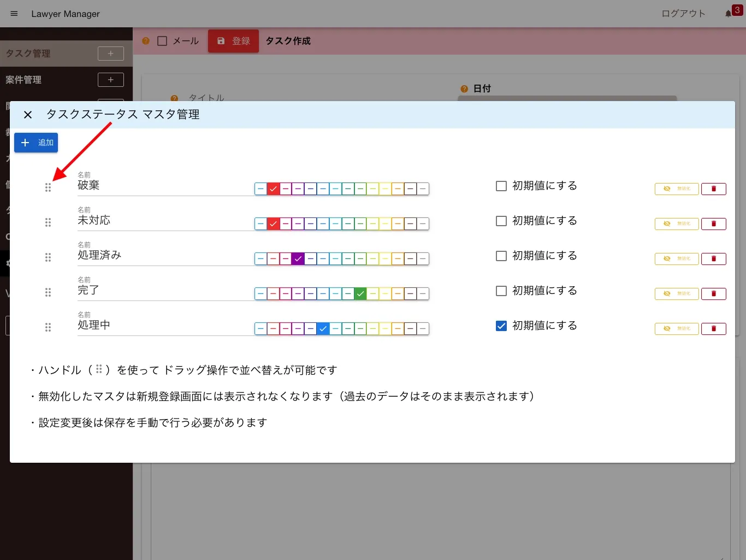Screen dimensions: 746x560
Task: Disable the 未対応 status via 無効化 button
Action: (x=677, y=223)
